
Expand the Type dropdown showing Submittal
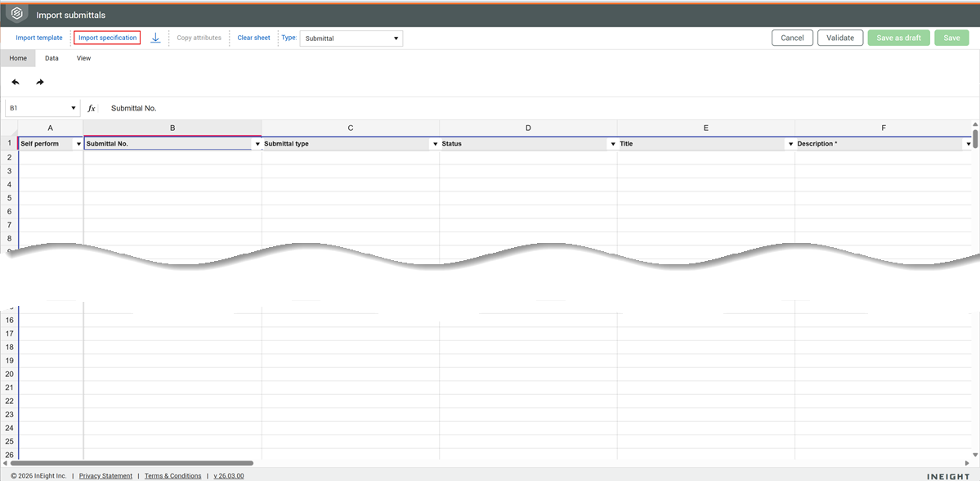tap(351, 38)
